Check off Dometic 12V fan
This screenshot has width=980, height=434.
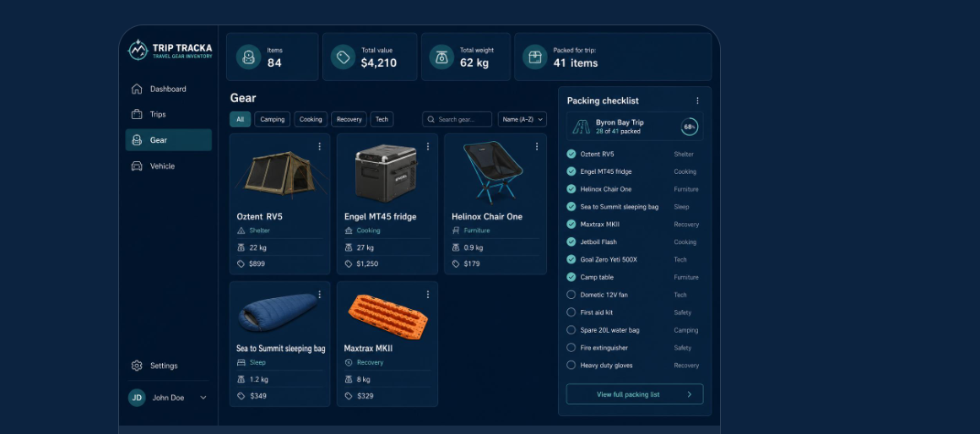point(571,295)
